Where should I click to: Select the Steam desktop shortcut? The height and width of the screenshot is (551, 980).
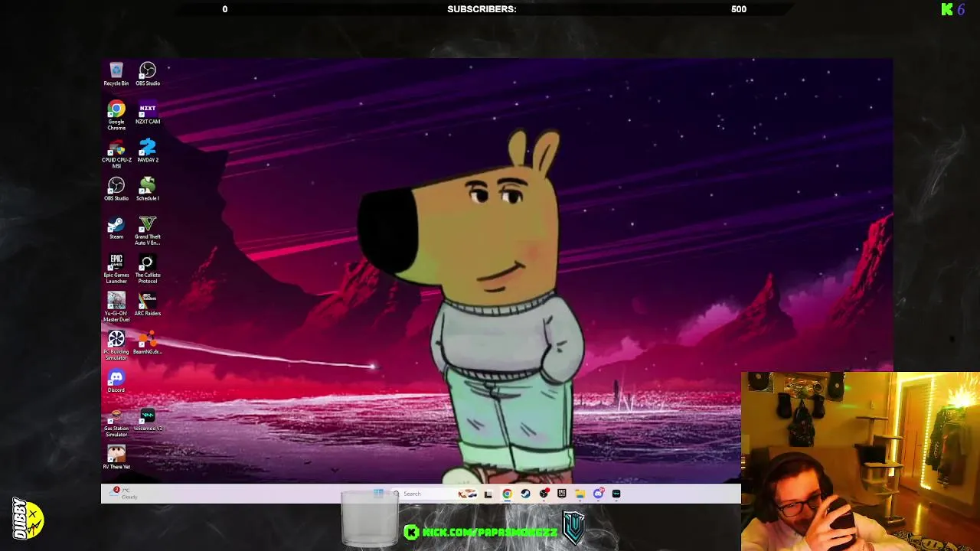116,227
